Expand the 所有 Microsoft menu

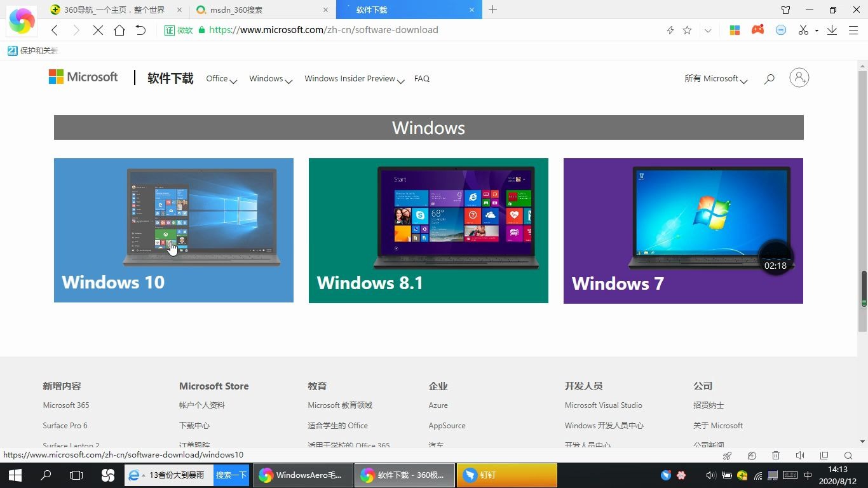pos(715,79)
